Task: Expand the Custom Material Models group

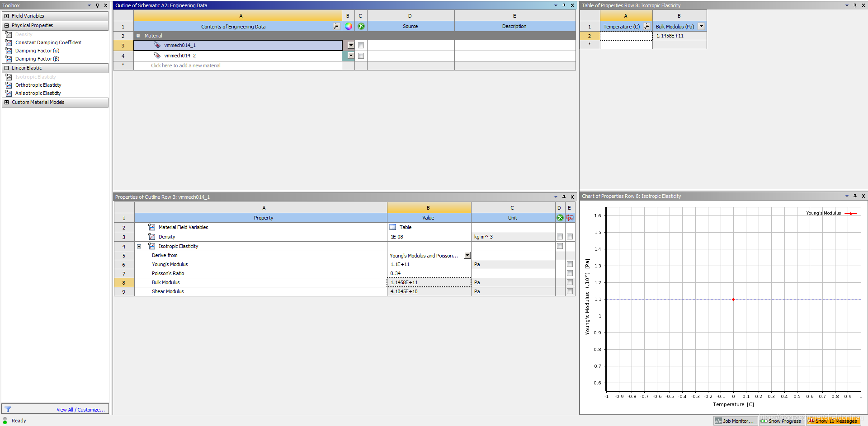Action: (7, 102)
